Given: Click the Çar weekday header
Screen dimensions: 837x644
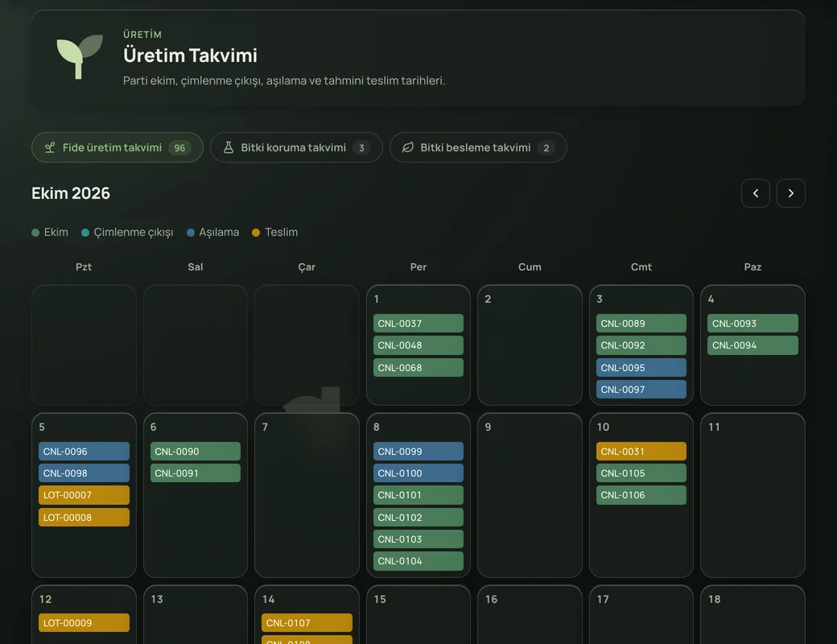Looking at the screenshot, I should 307,266.
